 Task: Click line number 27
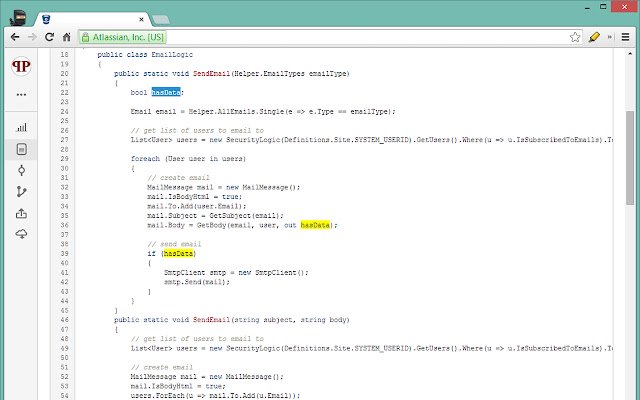coord(64,140)
